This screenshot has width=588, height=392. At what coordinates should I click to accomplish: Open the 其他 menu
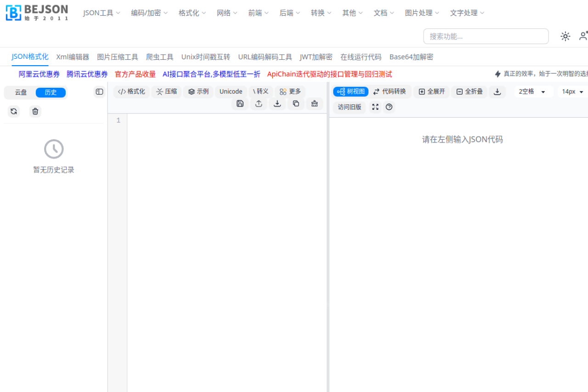click(352, 13)
